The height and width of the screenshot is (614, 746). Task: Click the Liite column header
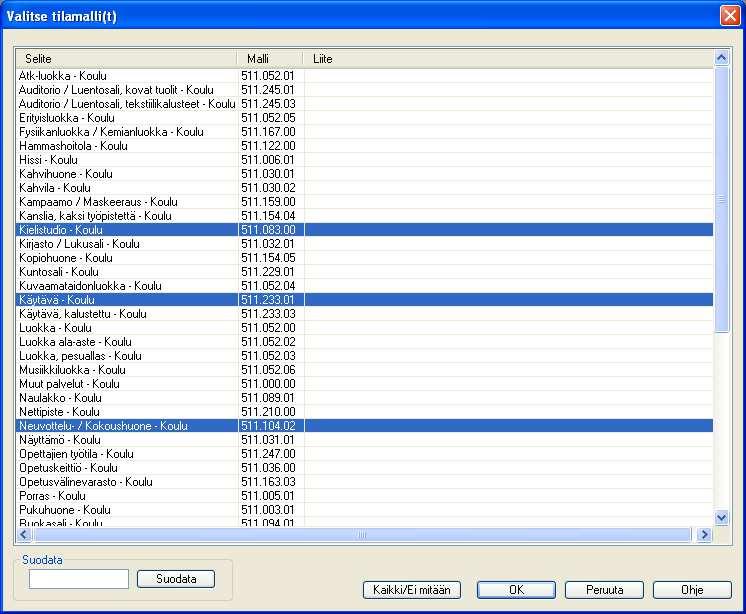508,59
